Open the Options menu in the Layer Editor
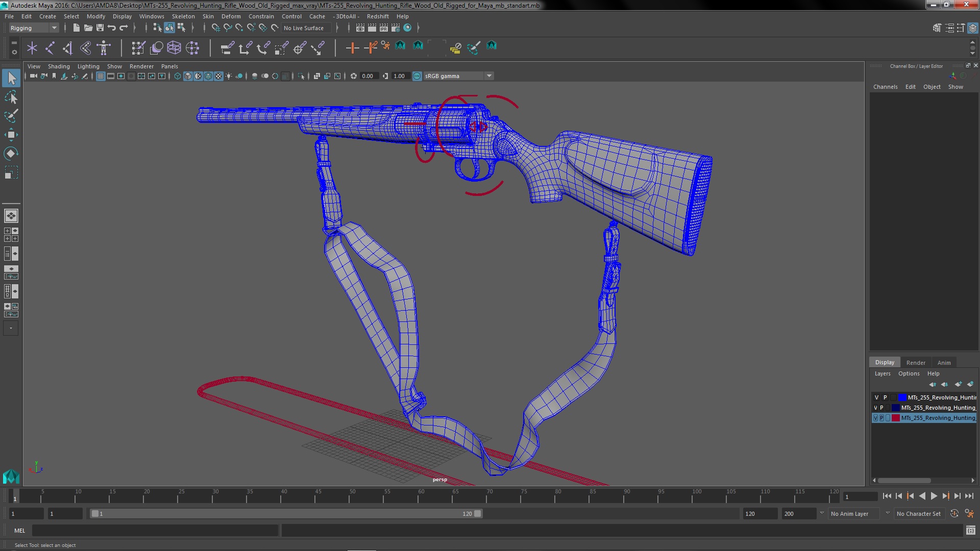Image resolution: width=980 pixels, height=551 pixels. pos(909,373)
